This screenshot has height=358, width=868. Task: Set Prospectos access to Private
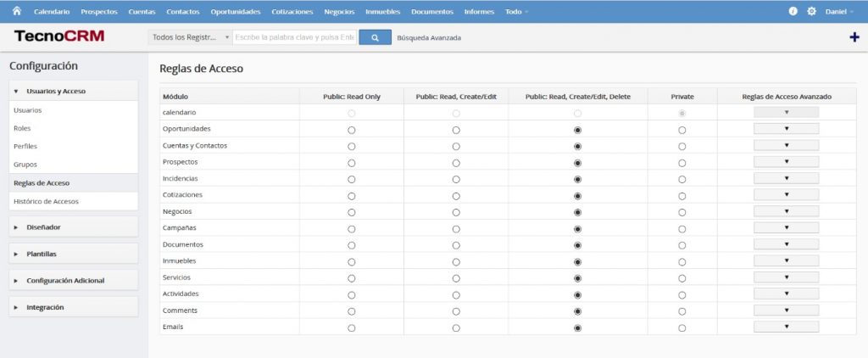coord(682,163)
